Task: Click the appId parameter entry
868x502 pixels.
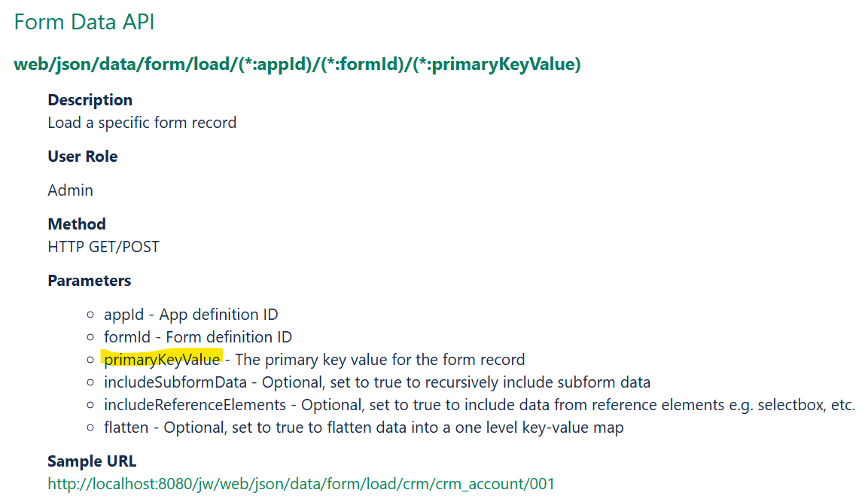Action: tap(191, 315)
